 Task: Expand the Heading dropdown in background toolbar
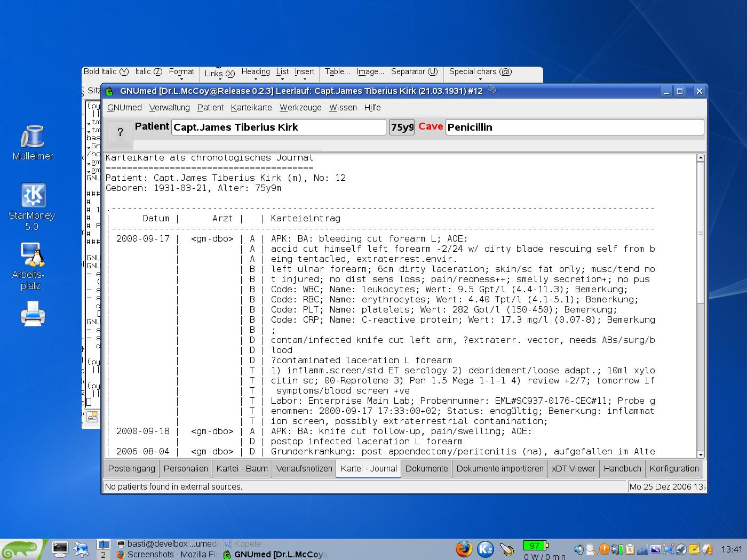point(256,74)
